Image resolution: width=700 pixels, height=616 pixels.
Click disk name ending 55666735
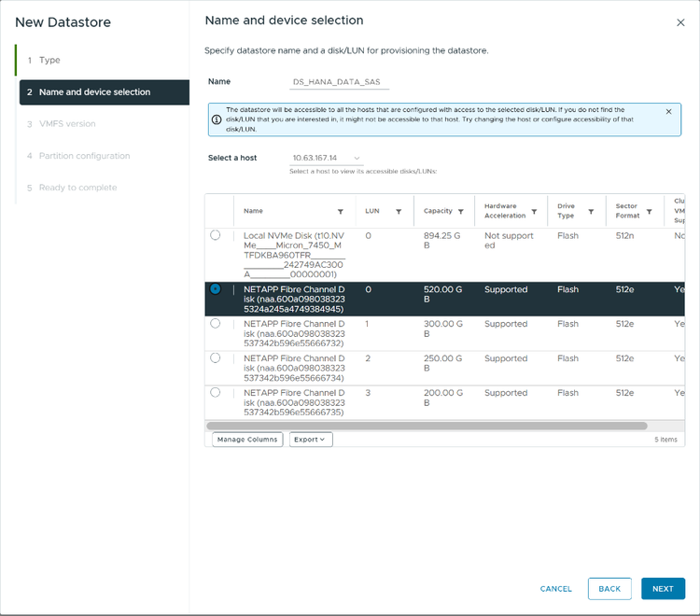pyautogui.click(x=294, y=402)
